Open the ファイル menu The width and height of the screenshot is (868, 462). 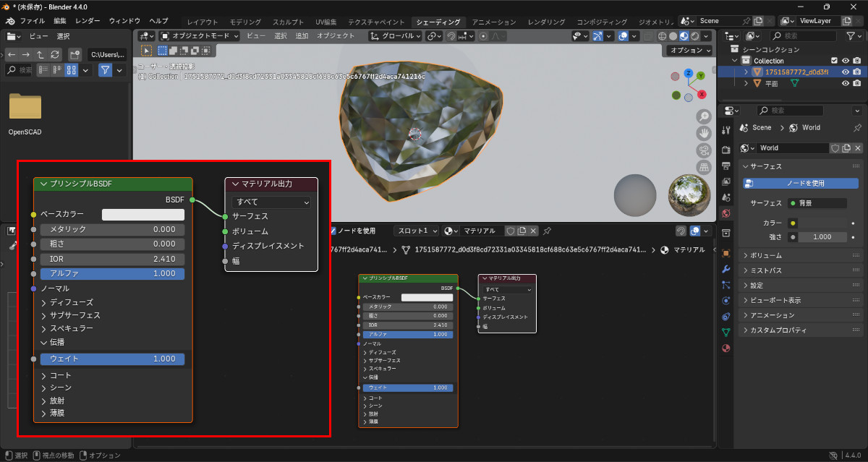(x=32, y=21)
